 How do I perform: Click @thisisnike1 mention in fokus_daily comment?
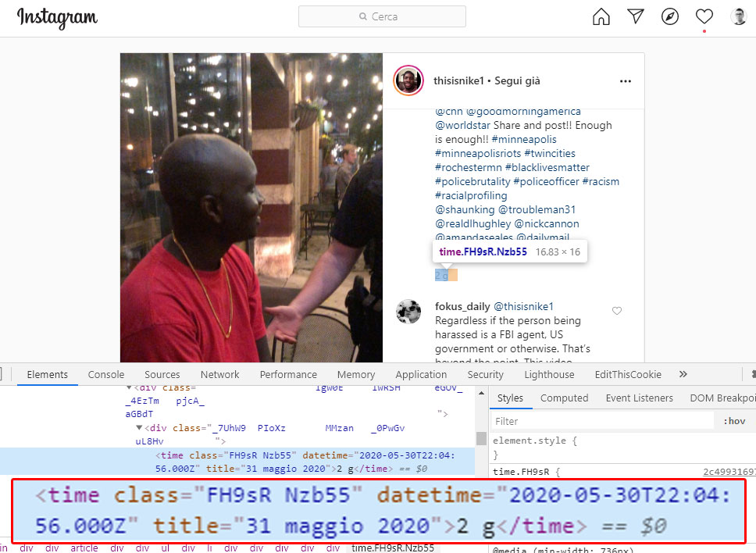[x=523, y=307]
